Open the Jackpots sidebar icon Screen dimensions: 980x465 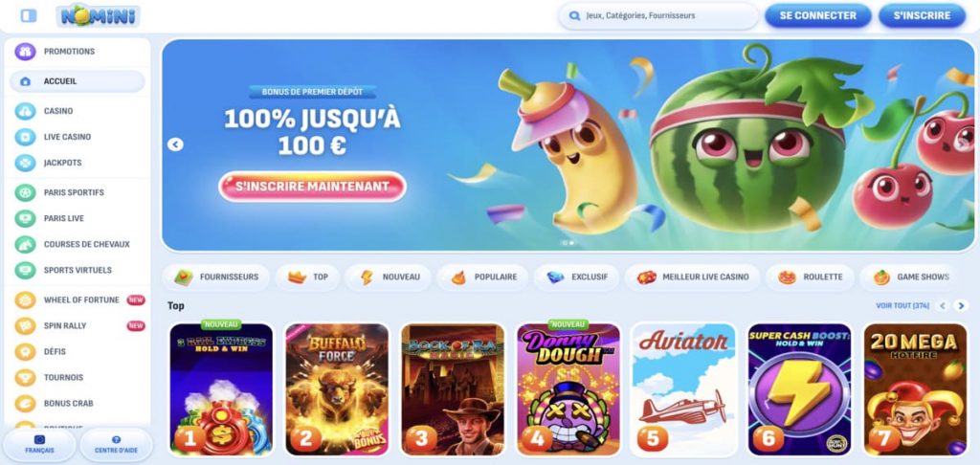(25, 163)
